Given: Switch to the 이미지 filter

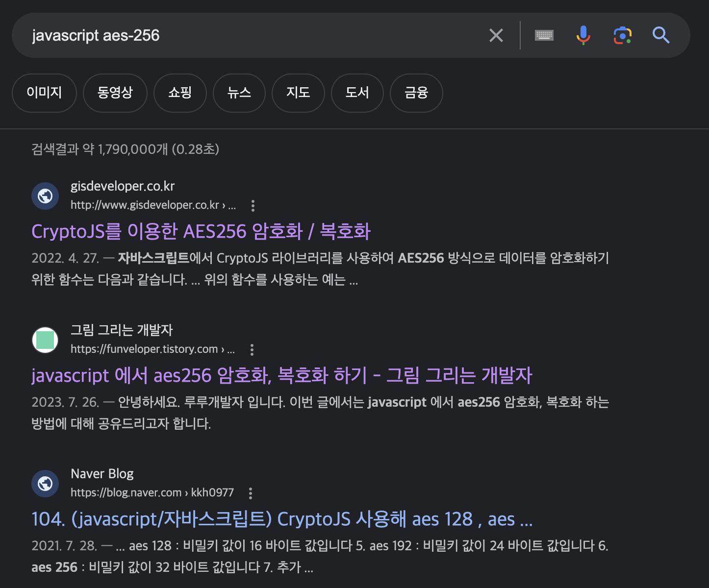Looking at the screenshot, I should pyautogui.click(x=44, y=93).
